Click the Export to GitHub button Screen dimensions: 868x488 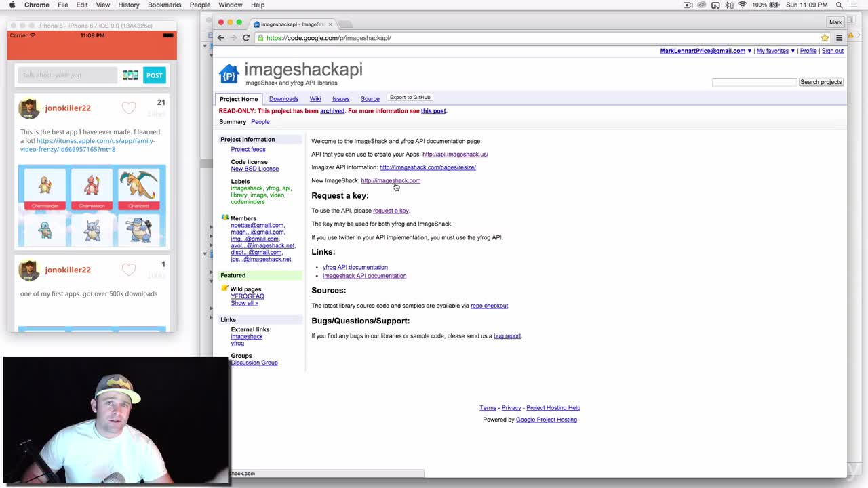pos(410,98)
